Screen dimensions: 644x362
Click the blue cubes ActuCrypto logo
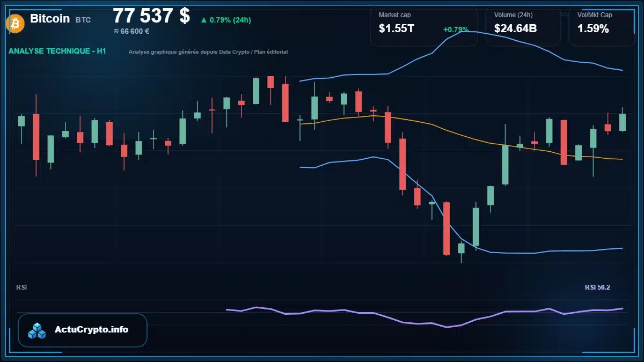[38, 330]
